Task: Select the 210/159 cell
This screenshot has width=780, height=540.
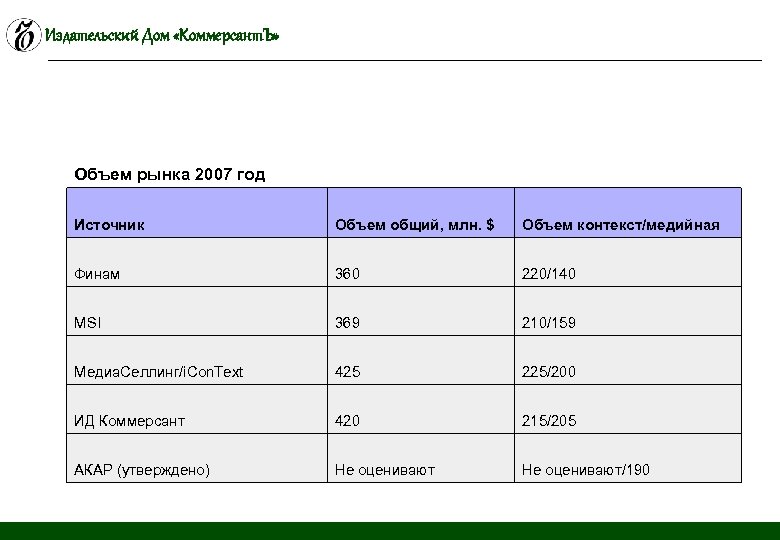Action: [x=628, y=311]
